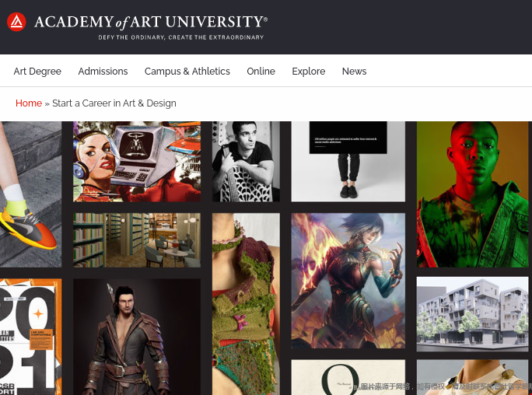Open the gray apartment building rendering
This screenshot has height=395, width=532.
(x=472, y=314)
